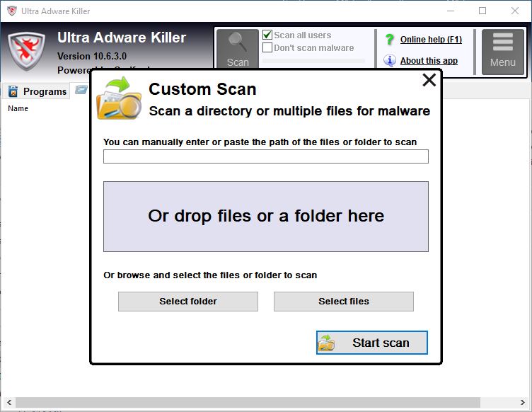Select the tab next to Programs
The image size is (532, 412).
point(81,90)
